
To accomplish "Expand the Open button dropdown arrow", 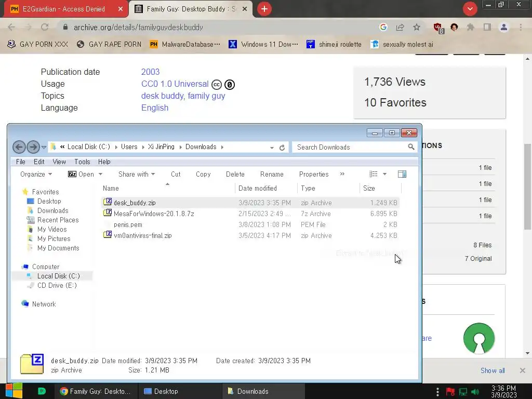I will tap(100, 174).
